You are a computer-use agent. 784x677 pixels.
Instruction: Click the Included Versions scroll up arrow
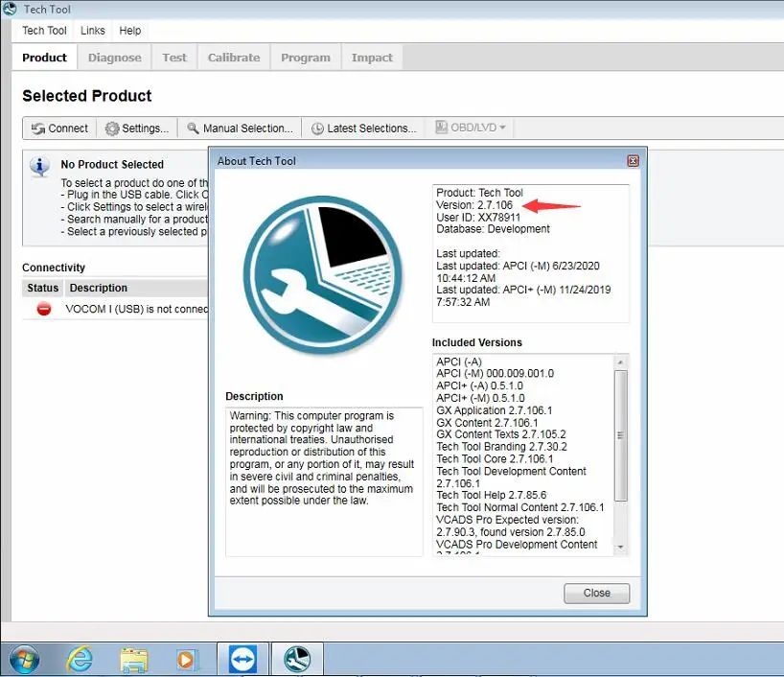[x=620, y=362]
